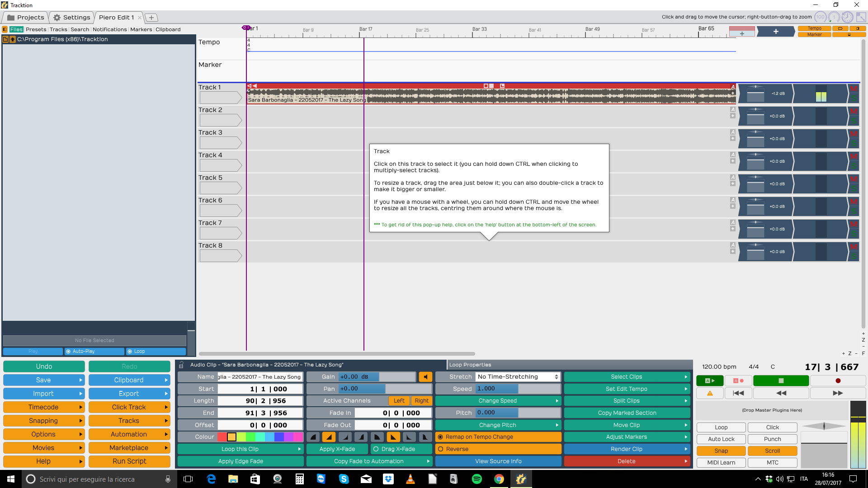Open the Change Speed submenu
The height and width of the screenshot is (488, 868).
(498, 401)
